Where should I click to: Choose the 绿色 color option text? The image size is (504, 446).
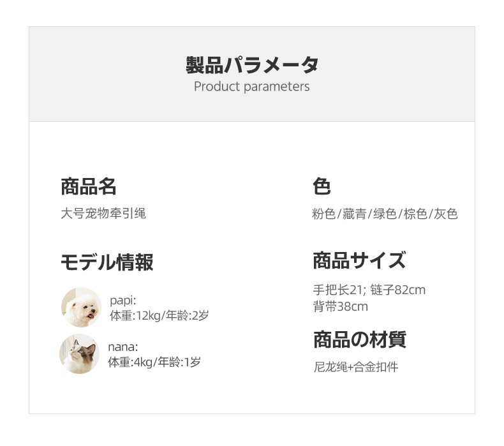[x=385, y=214]
